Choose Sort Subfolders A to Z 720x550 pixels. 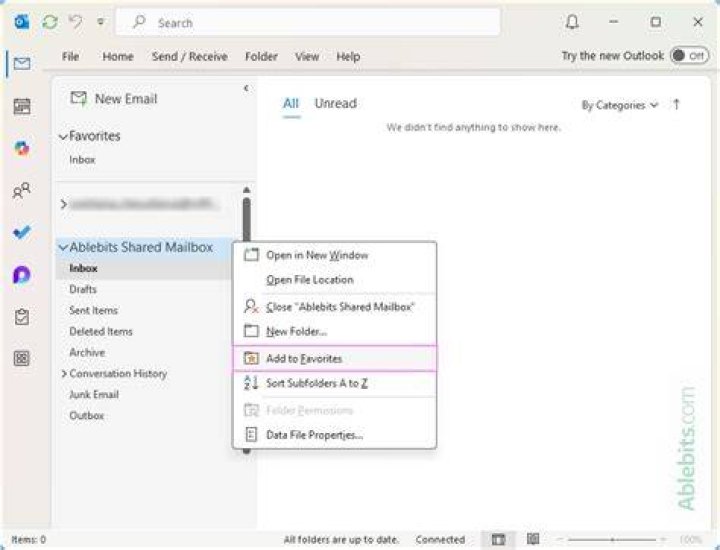point(335,383)
